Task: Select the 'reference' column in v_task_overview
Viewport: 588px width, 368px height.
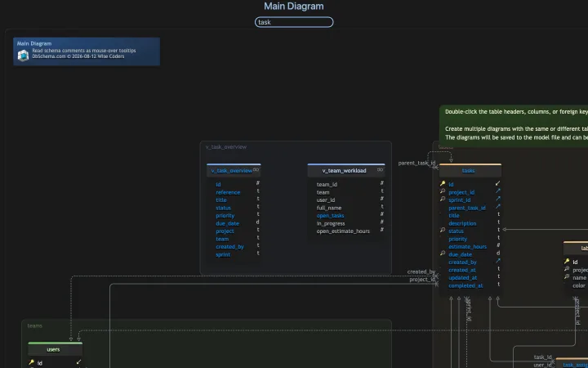Action: [x=228, y=192]
